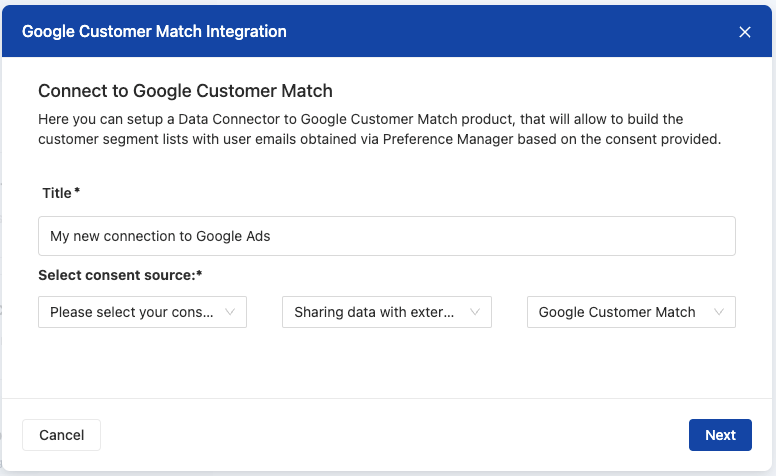
Task: Click the 'Google Customer Match Integration' header title
Action: click(154, 32)
